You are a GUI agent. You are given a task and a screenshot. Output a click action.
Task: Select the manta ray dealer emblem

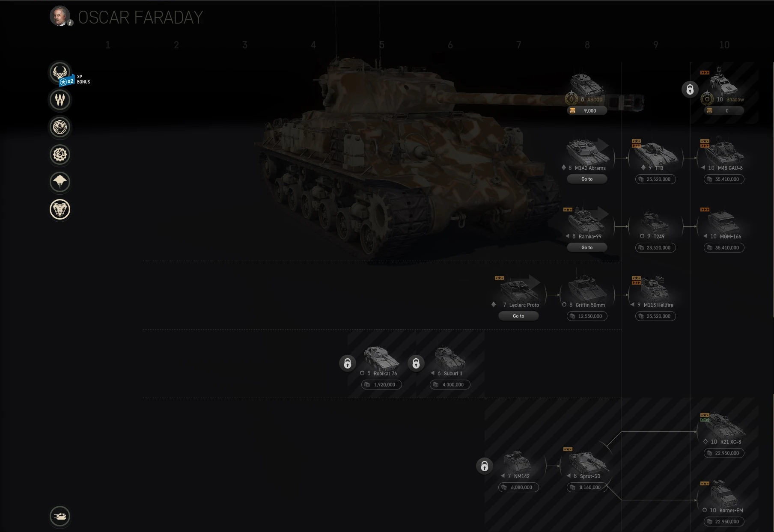(x=60, y=182)
